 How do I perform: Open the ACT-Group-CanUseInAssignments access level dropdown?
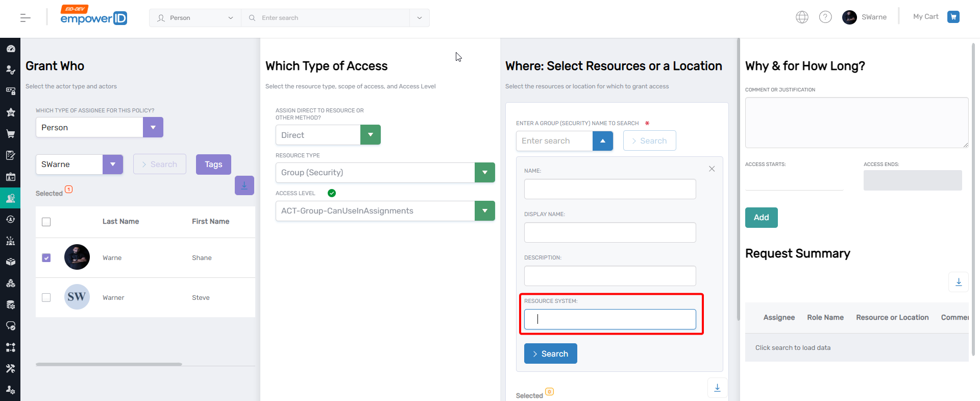485,211
